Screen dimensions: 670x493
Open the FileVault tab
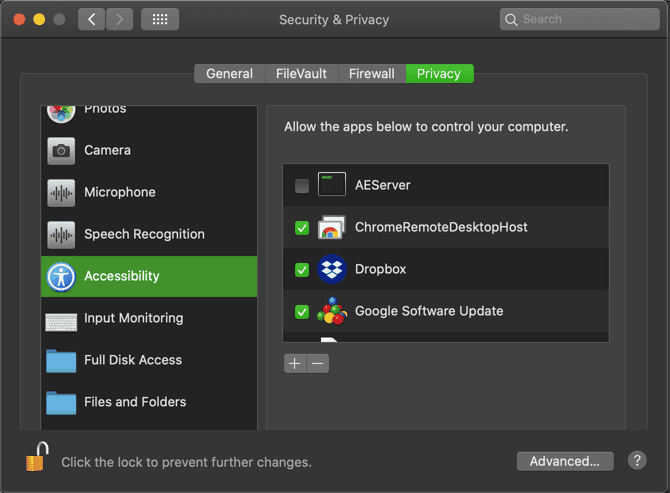(x=301, y=74)
